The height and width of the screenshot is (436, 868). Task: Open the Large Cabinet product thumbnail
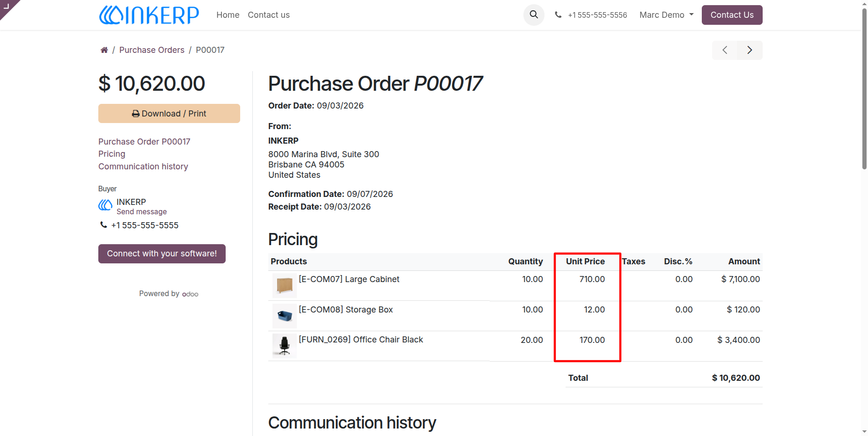point(285,285)
